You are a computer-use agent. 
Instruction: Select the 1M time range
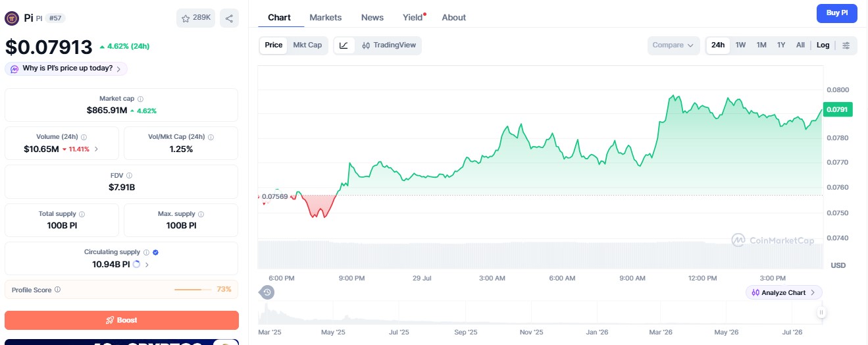[761, 45]
